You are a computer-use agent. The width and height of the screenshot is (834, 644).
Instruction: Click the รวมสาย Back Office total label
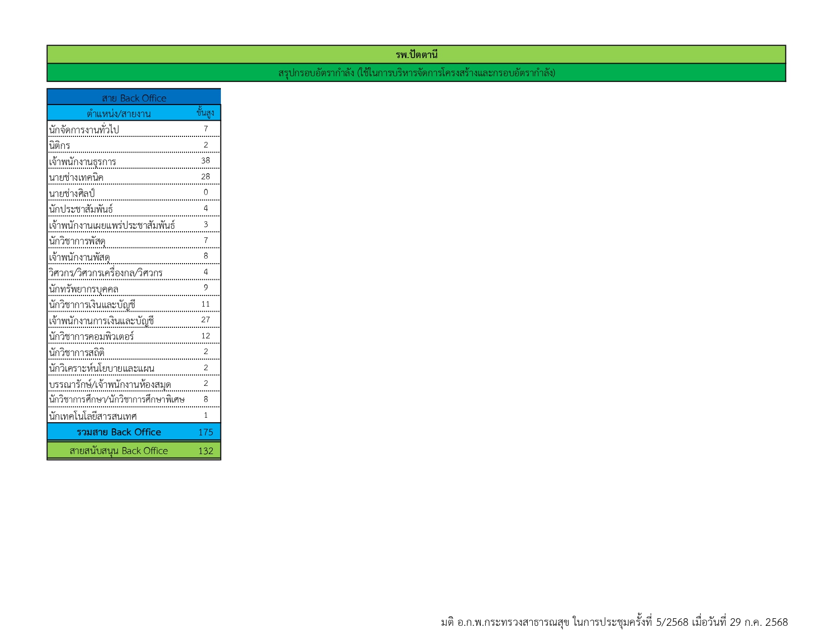[119, 432]
